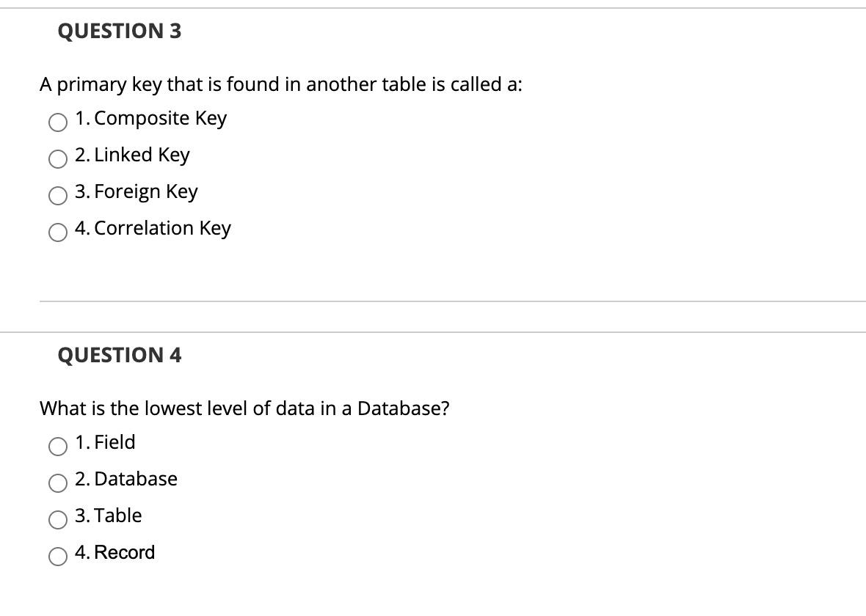The height and width of the screenshot is (616, 866).
Task: Click the "Table" answer label
Action: point(108,515)
